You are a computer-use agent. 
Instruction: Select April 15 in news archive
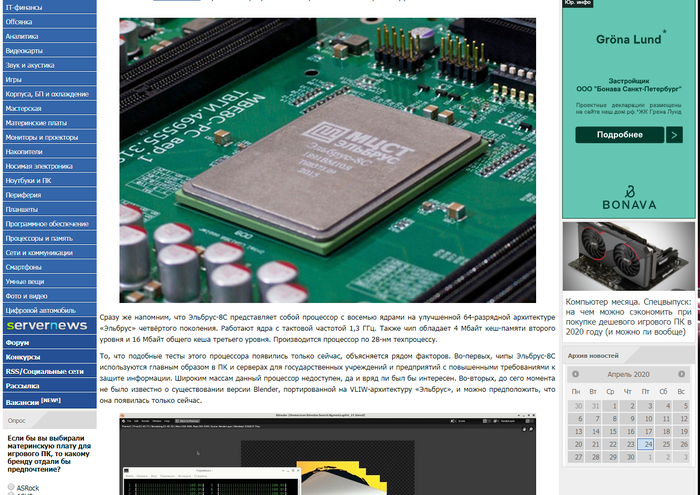pyautogui.click(x=610, y=431)
